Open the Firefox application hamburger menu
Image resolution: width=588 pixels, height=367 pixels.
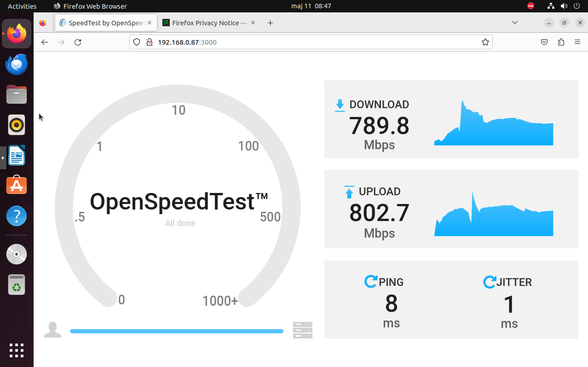pos(577,42)
